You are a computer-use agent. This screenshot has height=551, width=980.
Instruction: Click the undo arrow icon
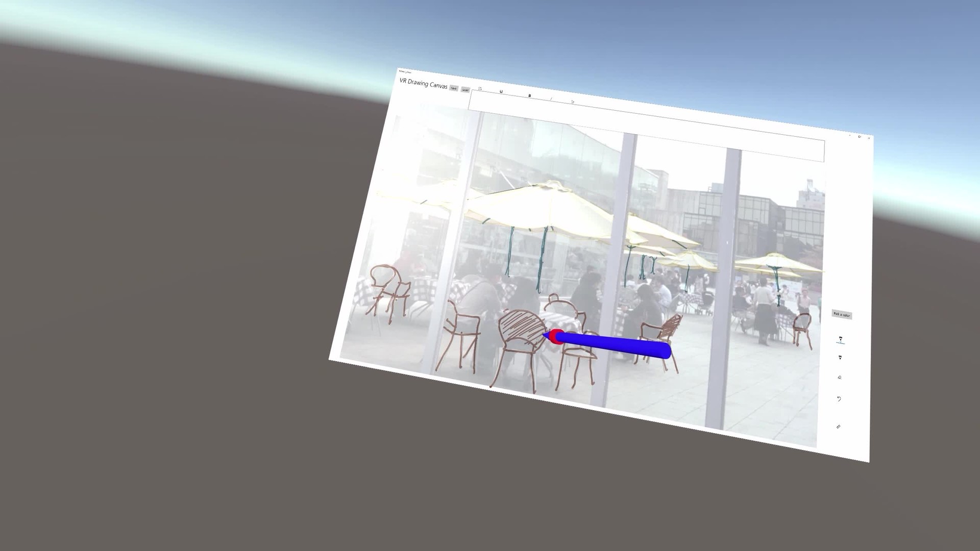point(839,399)
